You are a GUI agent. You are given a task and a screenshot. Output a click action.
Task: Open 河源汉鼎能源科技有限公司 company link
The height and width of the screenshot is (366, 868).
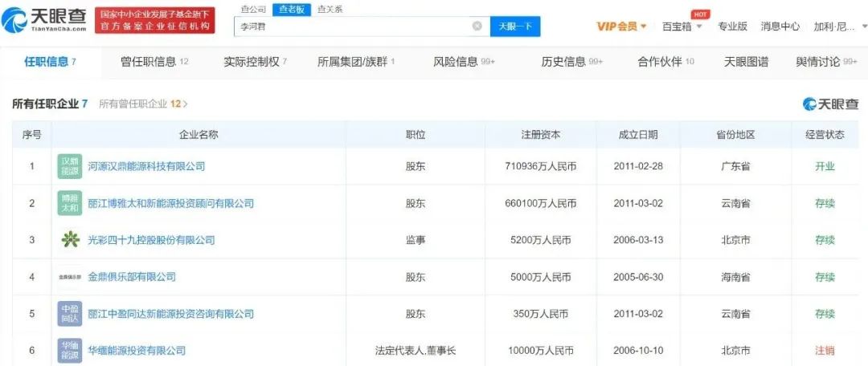click(147, 166)
